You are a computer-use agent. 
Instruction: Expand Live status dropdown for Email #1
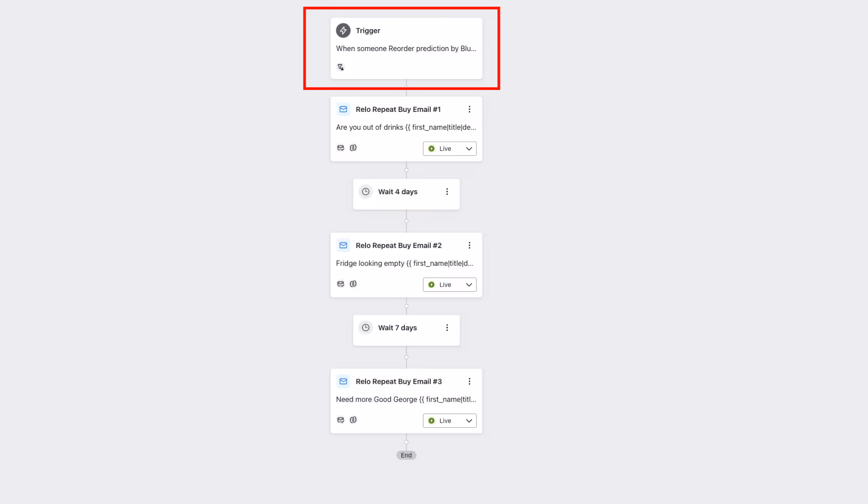tap(450, 149)
